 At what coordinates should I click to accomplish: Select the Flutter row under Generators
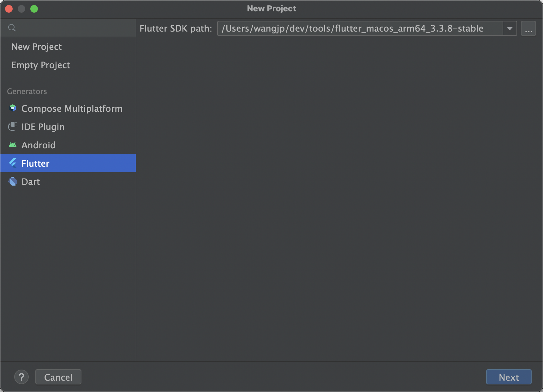35,163
